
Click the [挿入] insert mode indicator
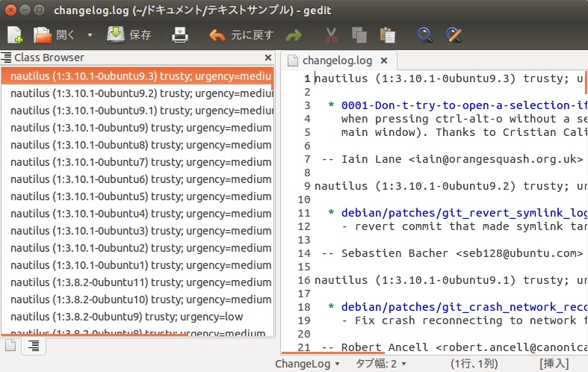554,363
